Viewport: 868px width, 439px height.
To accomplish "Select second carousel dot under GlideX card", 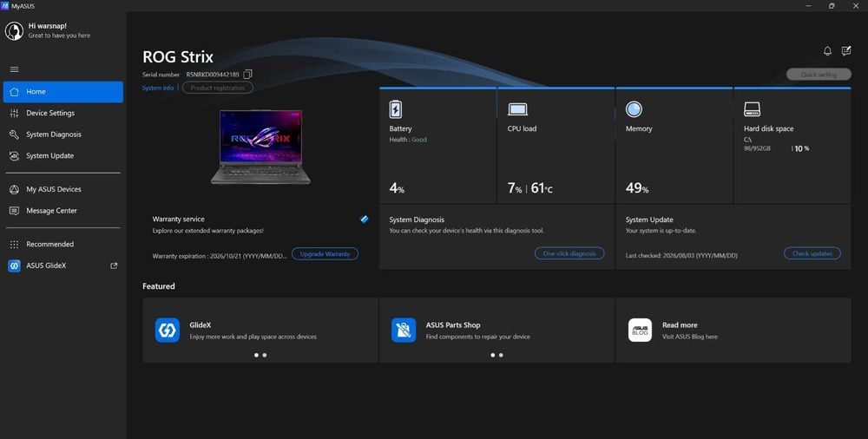I will [x=265, y=356].
